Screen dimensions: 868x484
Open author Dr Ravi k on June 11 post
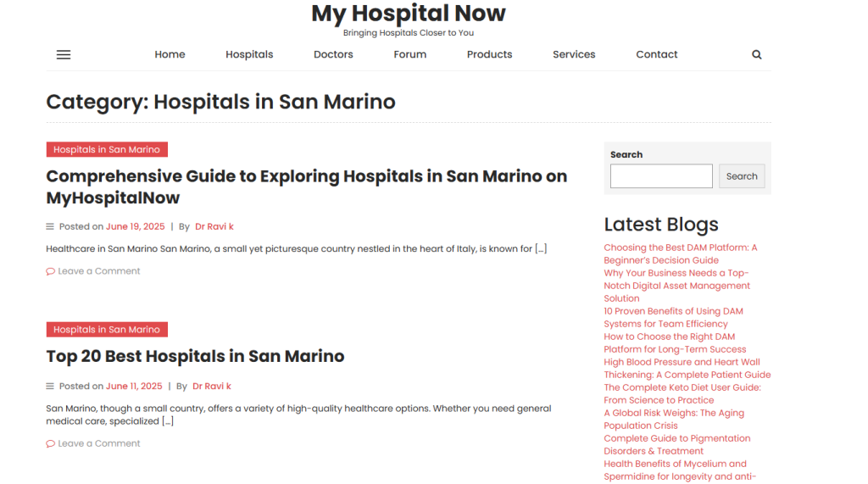click(211, 386)
